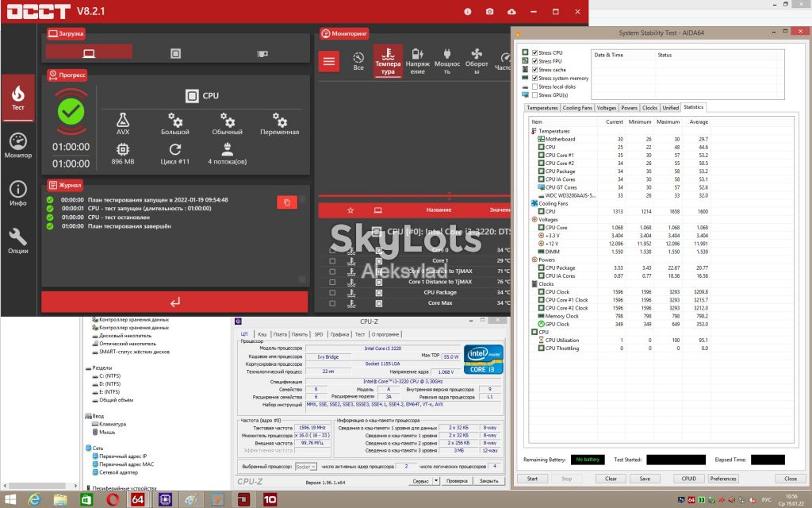Click the Preferences button in AIDA64
The width and height of the screenshot is (812, 508).
point(723,479)
